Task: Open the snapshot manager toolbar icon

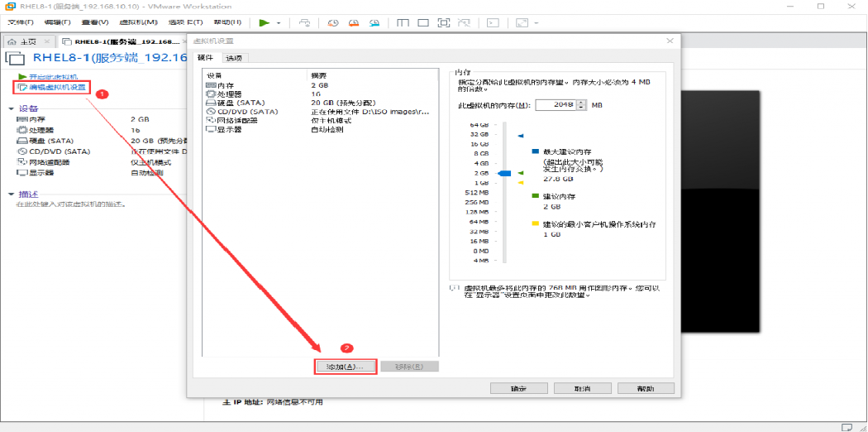Action: click(x=374, y=22)
